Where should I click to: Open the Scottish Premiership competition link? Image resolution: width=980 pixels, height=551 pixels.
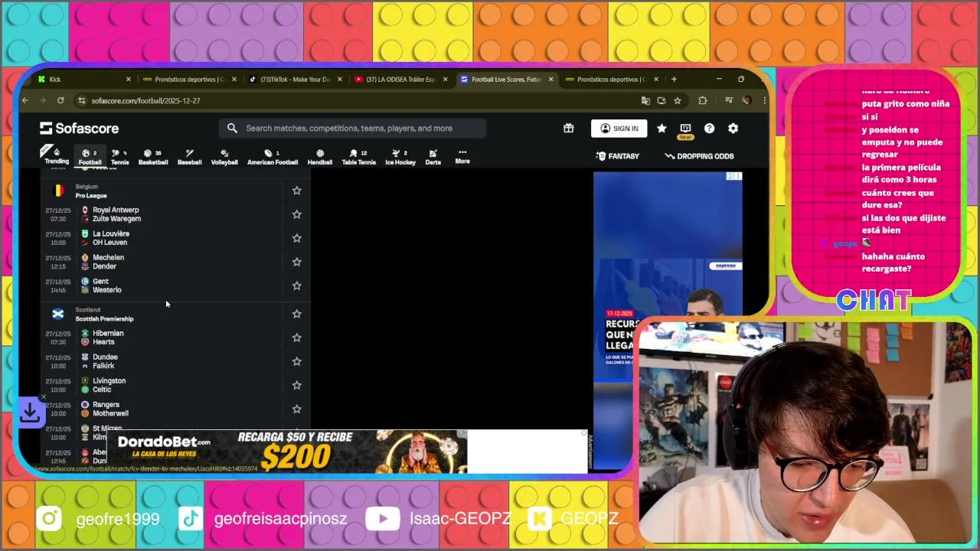click(x=104, y=319)
